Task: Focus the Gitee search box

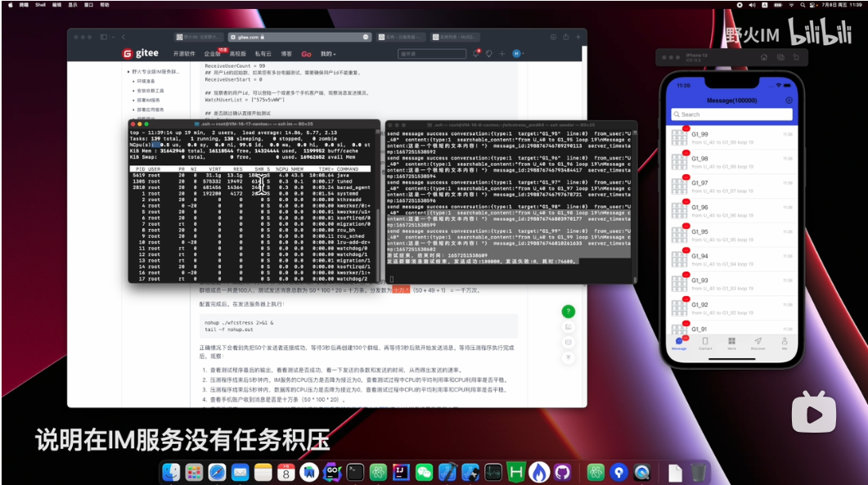Action: point(432,54)
